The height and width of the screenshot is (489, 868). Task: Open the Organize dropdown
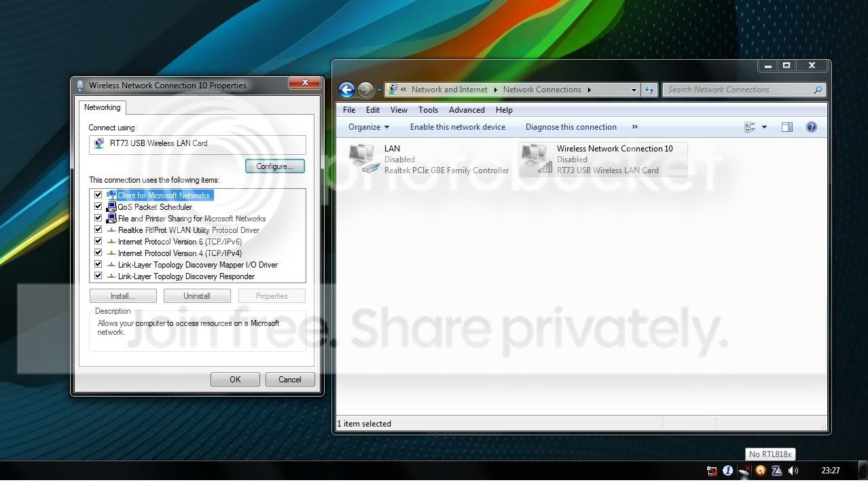coord(369,127)
